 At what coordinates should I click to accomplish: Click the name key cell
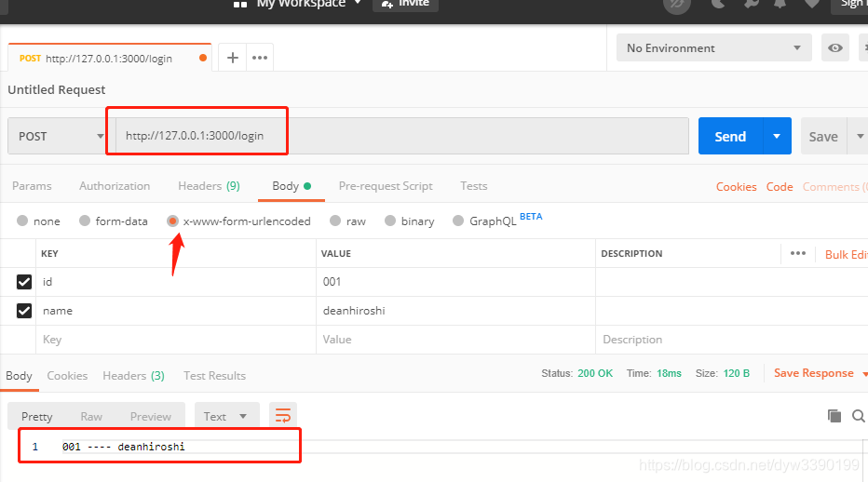[176, 311]
